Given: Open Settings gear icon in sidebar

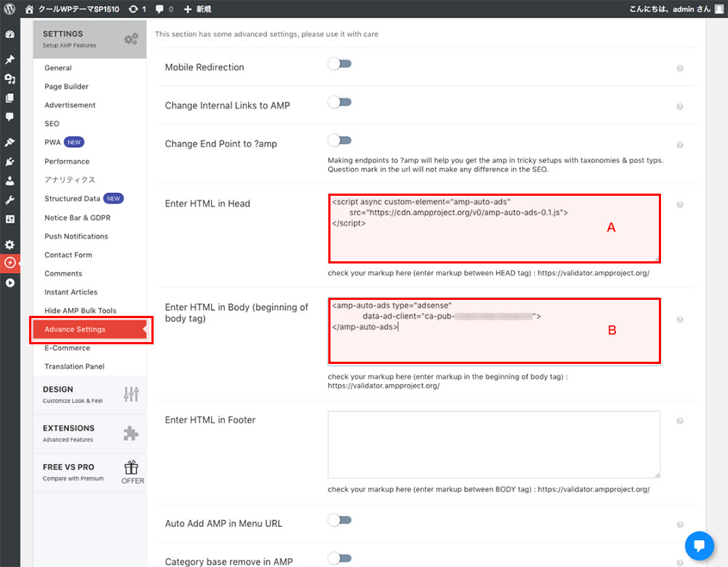Looking at the screenshot, I should (9, 245).
